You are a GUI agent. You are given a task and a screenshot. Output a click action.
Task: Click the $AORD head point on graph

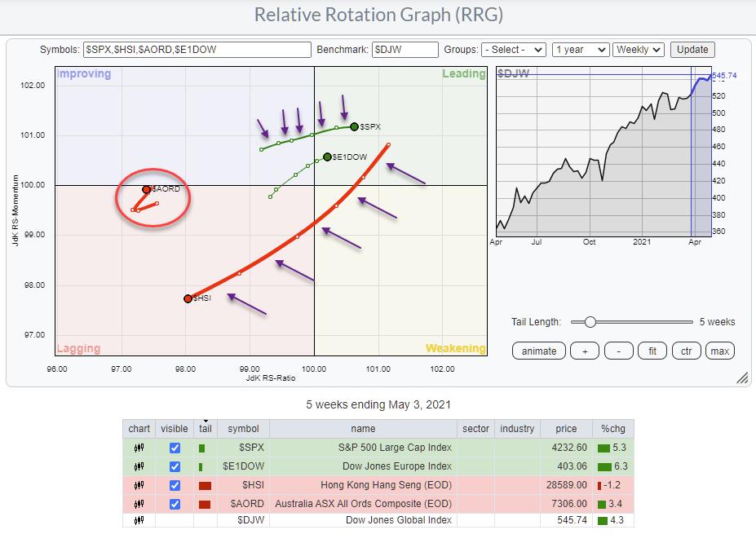point(146,189)
